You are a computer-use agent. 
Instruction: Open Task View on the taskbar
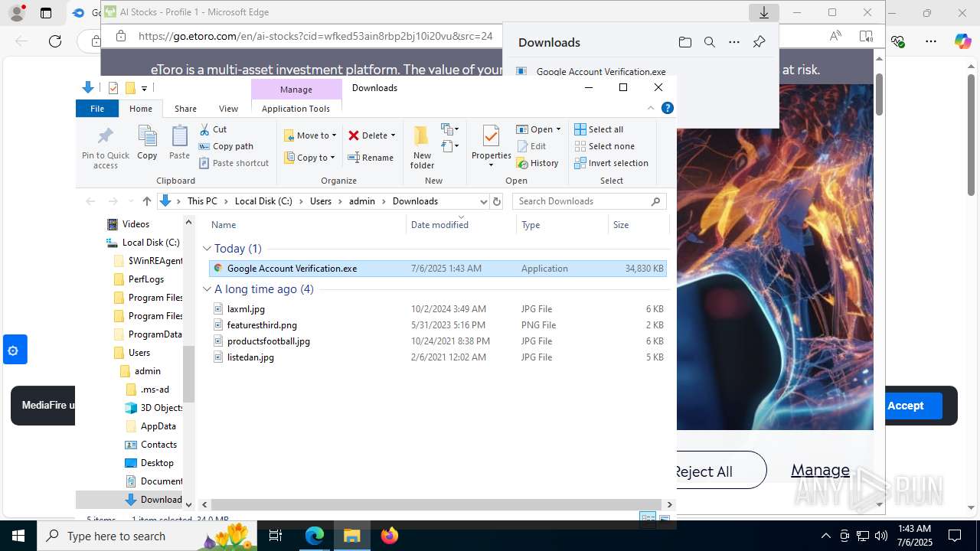point(276,536)
